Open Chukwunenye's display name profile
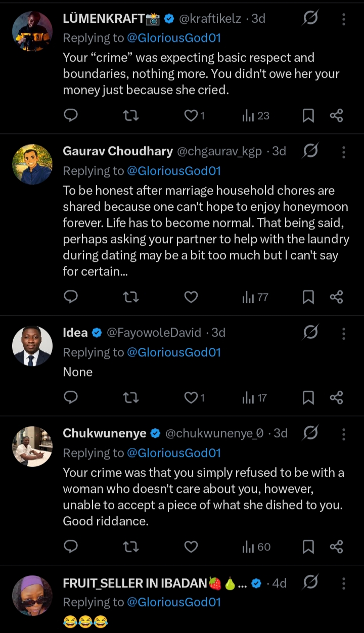The width and height of the screenshot is (364, 633). pos(105,433)
